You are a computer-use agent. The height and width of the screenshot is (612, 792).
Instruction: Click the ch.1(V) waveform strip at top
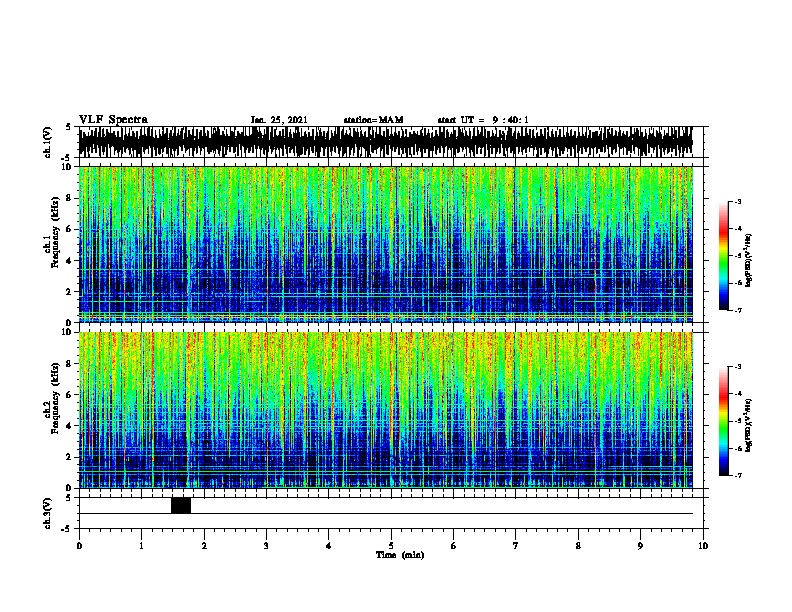point(385,142)
